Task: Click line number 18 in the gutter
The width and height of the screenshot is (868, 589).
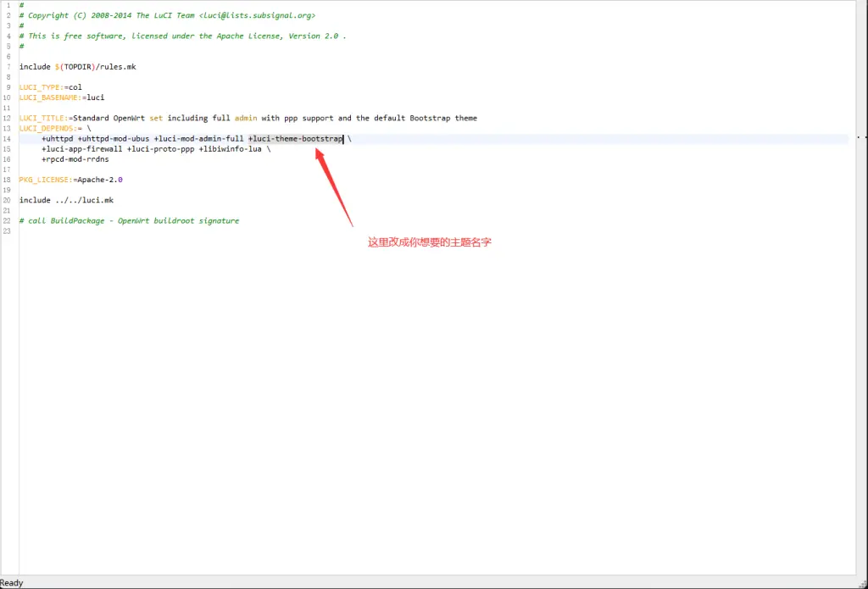Action: click(7, 180)
